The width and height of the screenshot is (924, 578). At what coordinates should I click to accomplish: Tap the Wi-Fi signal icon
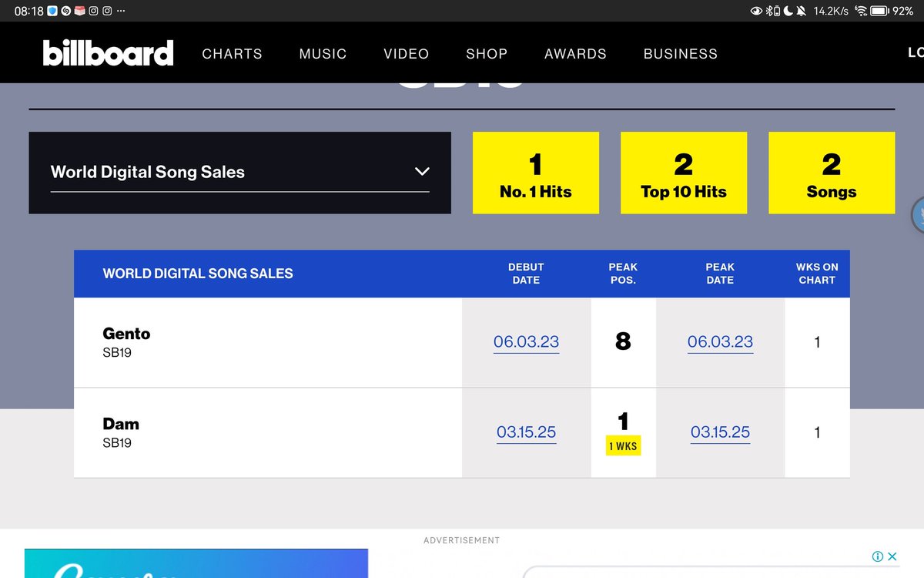[860, 11]
